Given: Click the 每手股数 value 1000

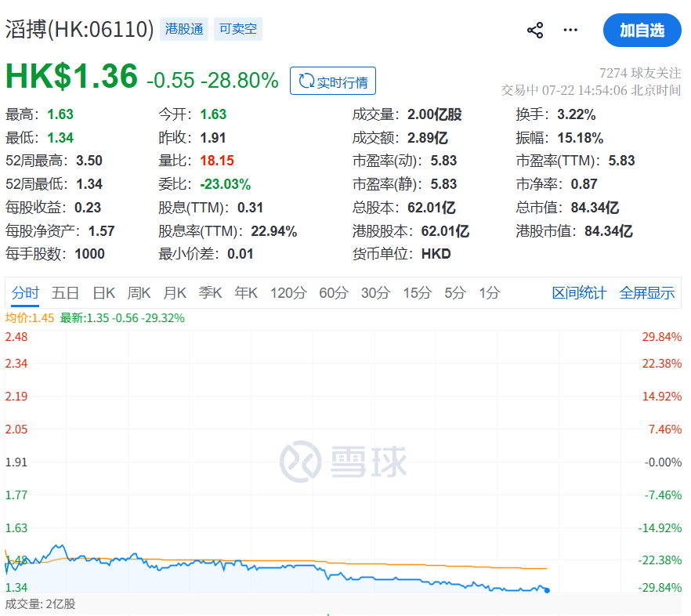Looking at the screenshot, I should [x=89, y=254].
